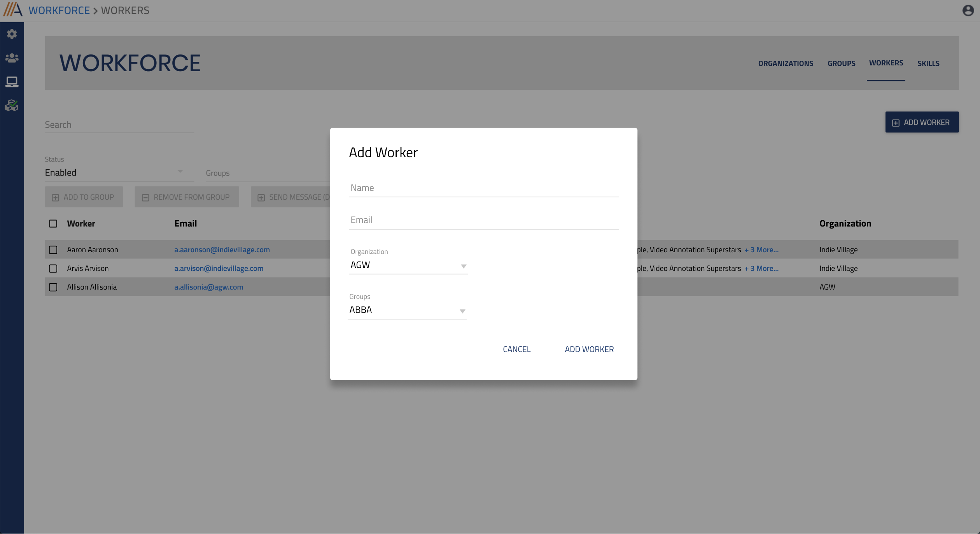This screenshot has width=980, height=534.
Task: Check the Arvis Arvison row checkbox
Action: [x=53, y=268]
